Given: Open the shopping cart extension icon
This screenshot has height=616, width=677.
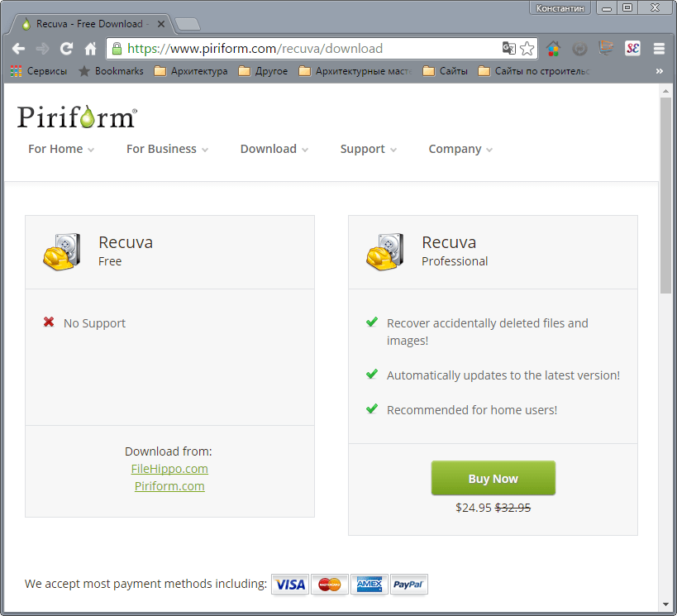Looking at the screenshot, I should click(x=606, y=48).
